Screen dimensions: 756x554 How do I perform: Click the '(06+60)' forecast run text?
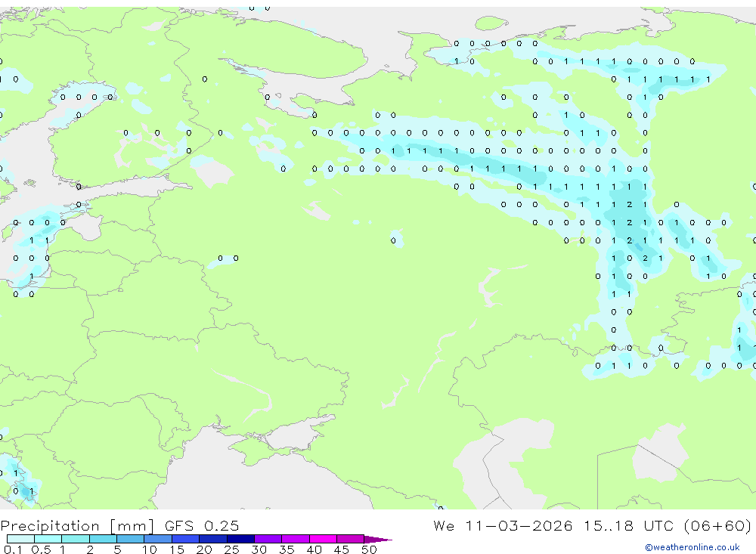717,525
